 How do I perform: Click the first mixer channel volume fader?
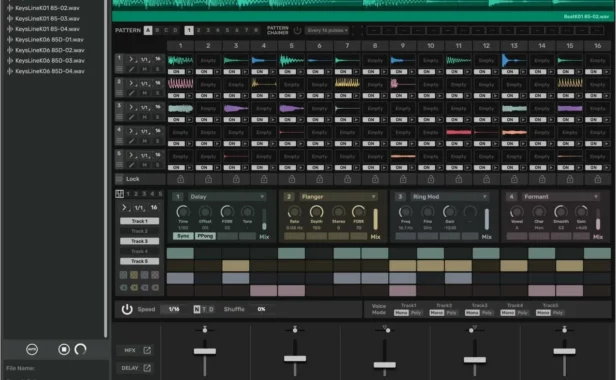click(x=205, y=351)
